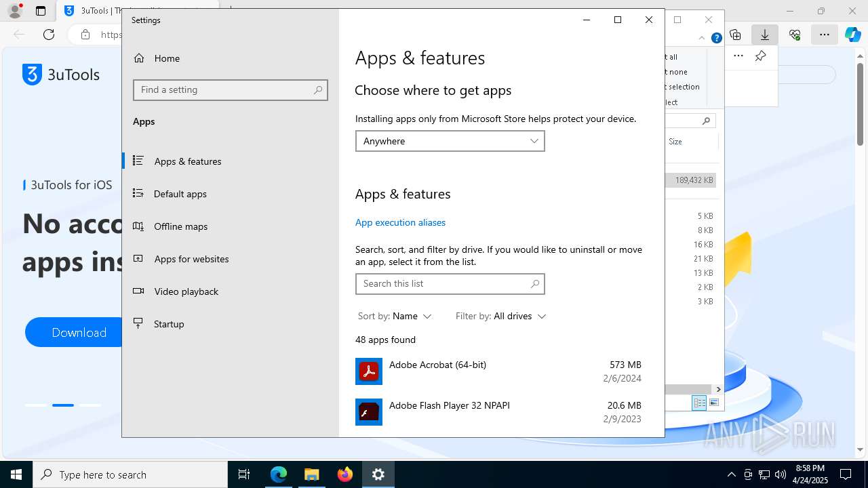
Task: Click the taskbar search box
Action: (x=130, y=474)
